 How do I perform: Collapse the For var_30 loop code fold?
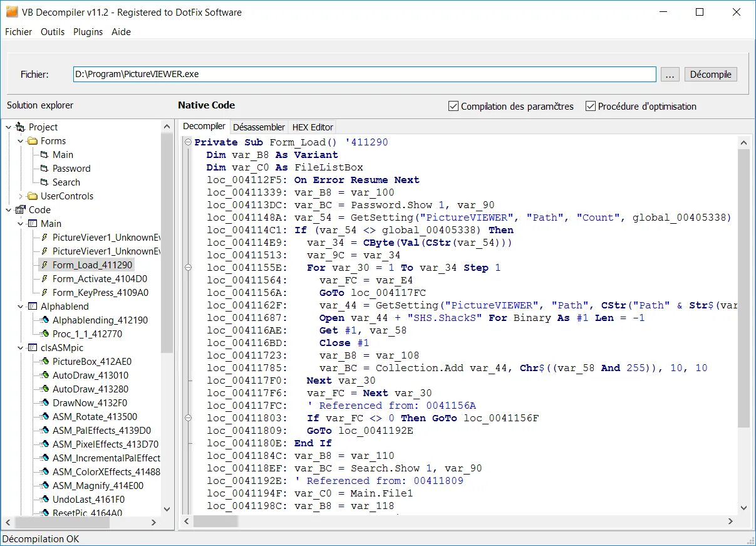pyautogui.click(x=187, y=268)
